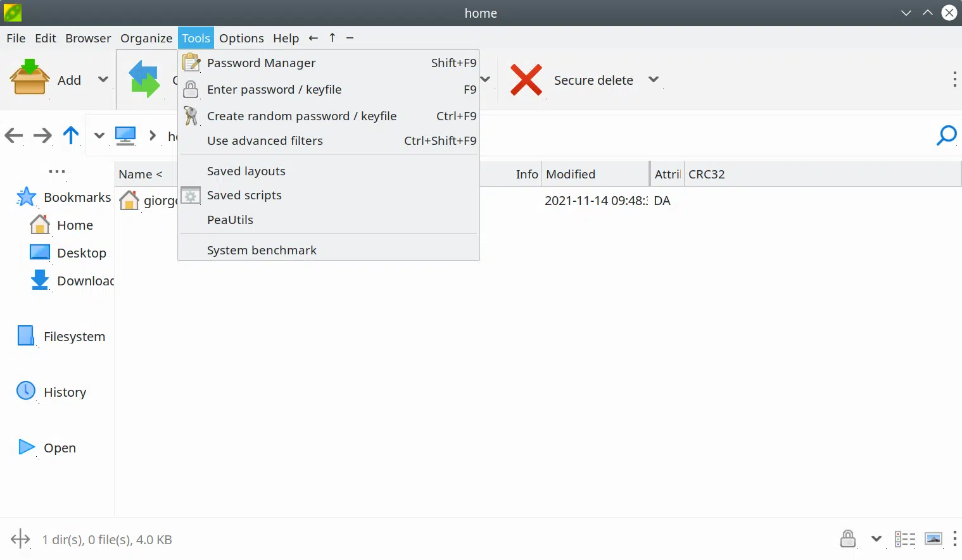This screenshot has width=962, height=560.
Task: Switch to details list view icon
Action: coord(905,539)
